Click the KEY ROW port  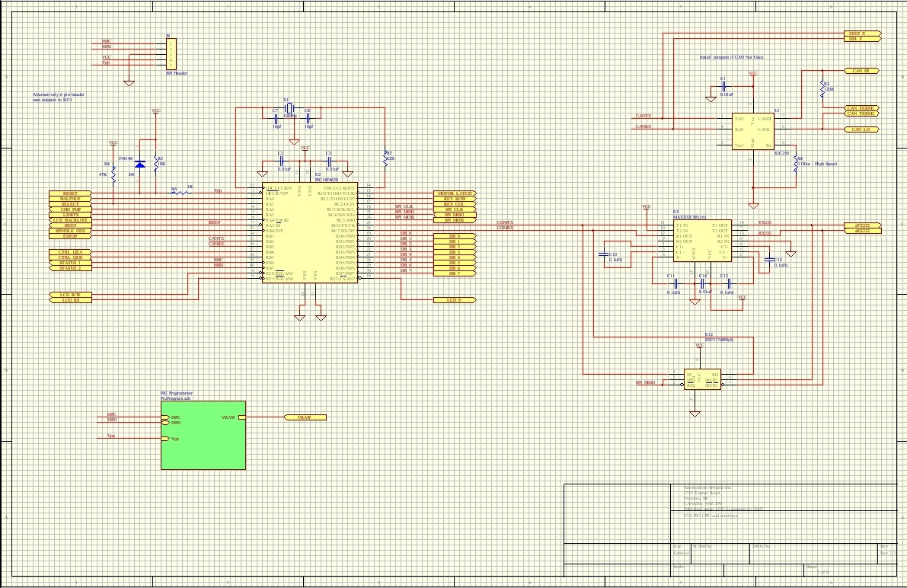[455, 199]
